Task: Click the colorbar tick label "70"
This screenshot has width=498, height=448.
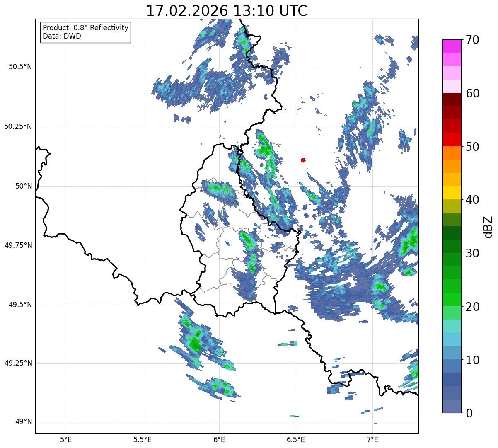Action: (x=472, y=40)
